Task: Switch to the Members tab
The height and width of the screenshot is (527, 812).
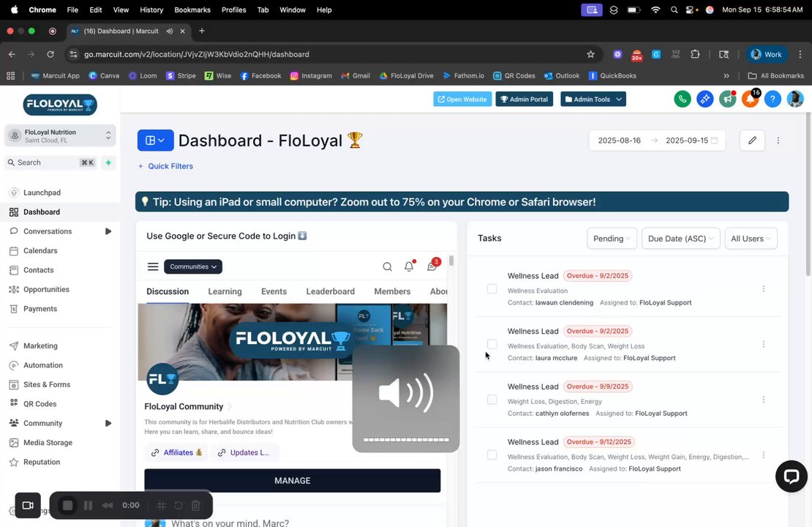Action: [392, 291]
